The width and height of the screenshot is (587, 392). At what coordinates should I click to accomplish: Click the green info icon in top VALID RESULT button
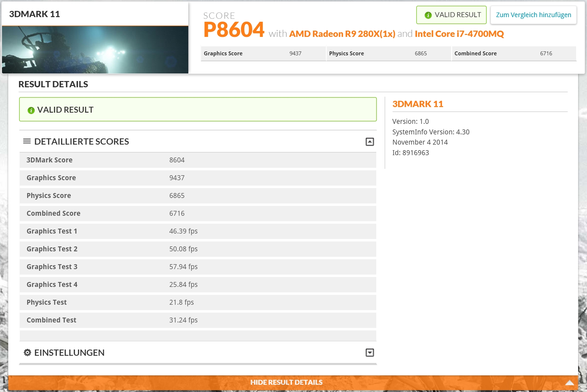click(x=428, y=15)
